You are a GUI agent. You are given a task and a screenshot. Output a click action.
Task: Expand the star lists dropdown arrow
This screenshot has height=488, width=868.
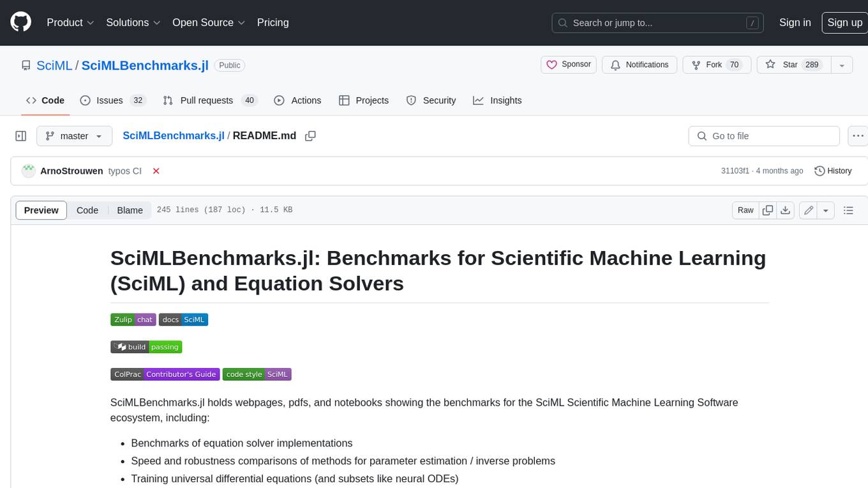click(842, 65)
